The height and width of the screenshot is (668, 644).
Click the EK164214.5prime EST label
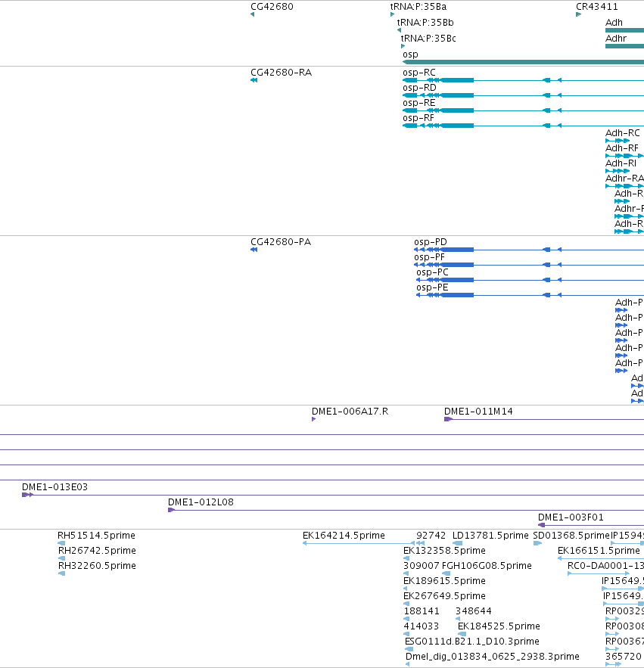click(344, 536)
